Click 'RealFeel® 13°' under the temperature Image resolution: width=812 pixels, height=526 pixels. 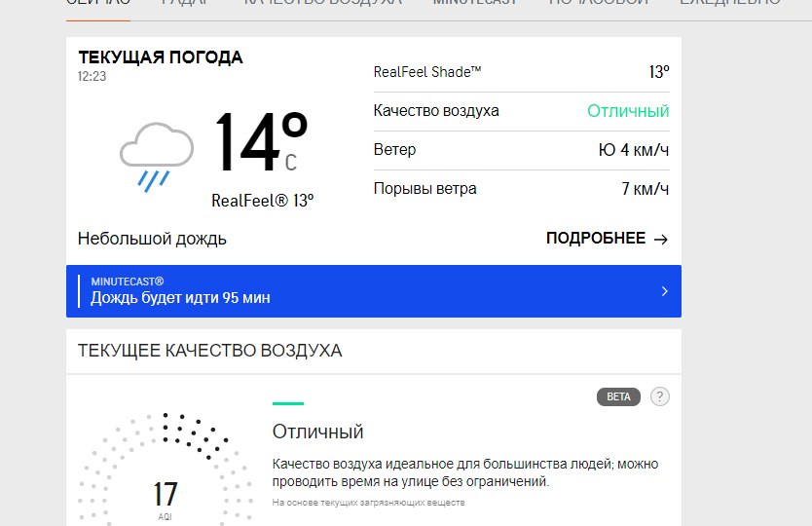pos(263,201)
